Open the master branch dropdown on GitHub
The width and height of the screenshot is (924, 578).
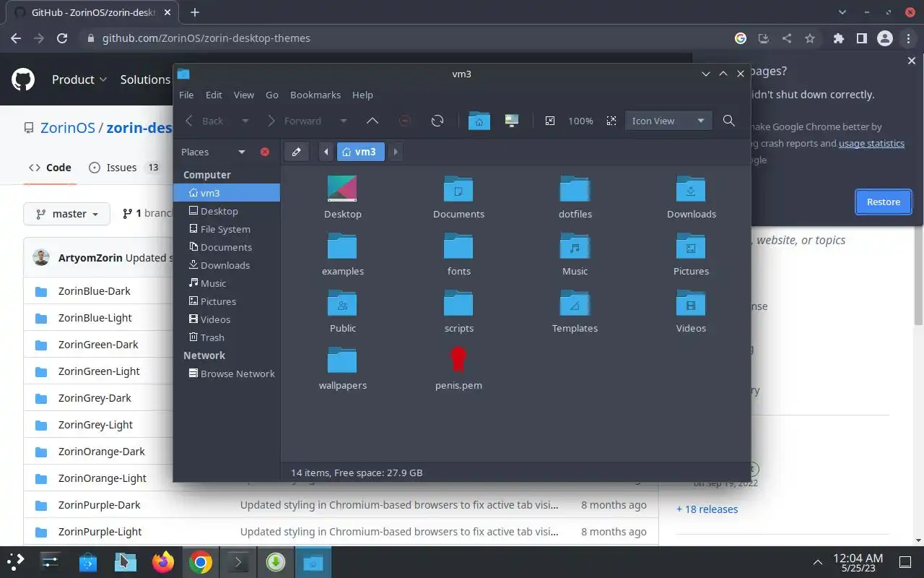point(67,214)
